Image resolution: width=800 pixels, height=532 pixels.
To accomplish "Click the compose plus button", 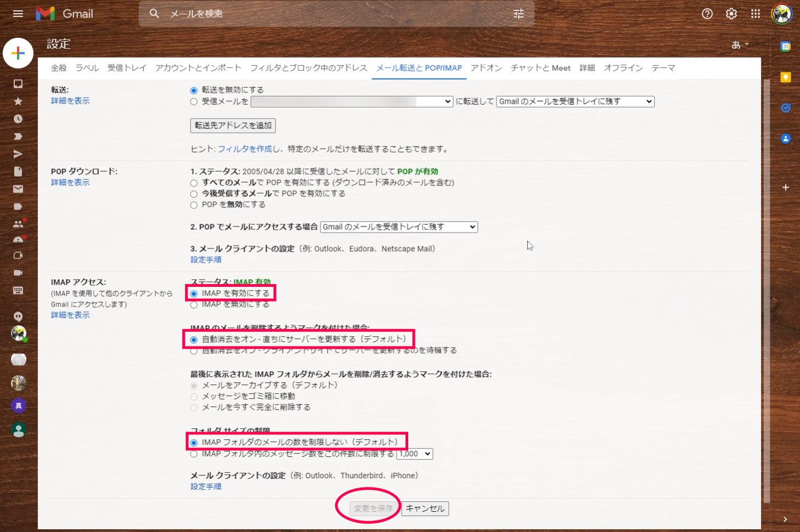I will [18, 53].
